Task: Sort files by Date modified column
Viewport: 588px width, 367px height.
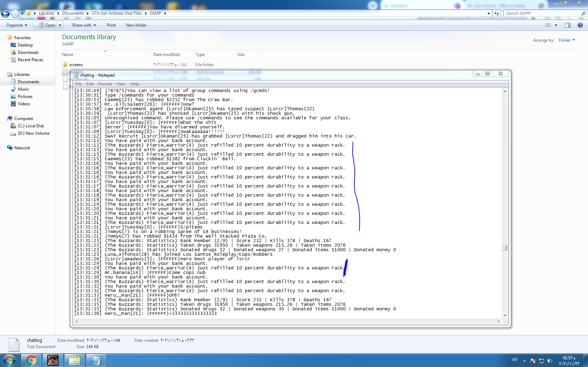Action: [x=172, y=55]
